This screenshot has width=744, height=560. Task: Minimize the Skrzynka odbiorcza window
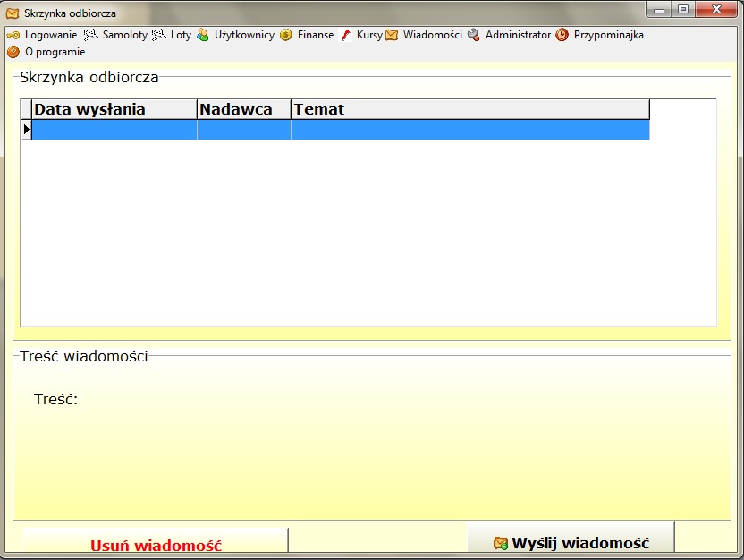[658, 10]
